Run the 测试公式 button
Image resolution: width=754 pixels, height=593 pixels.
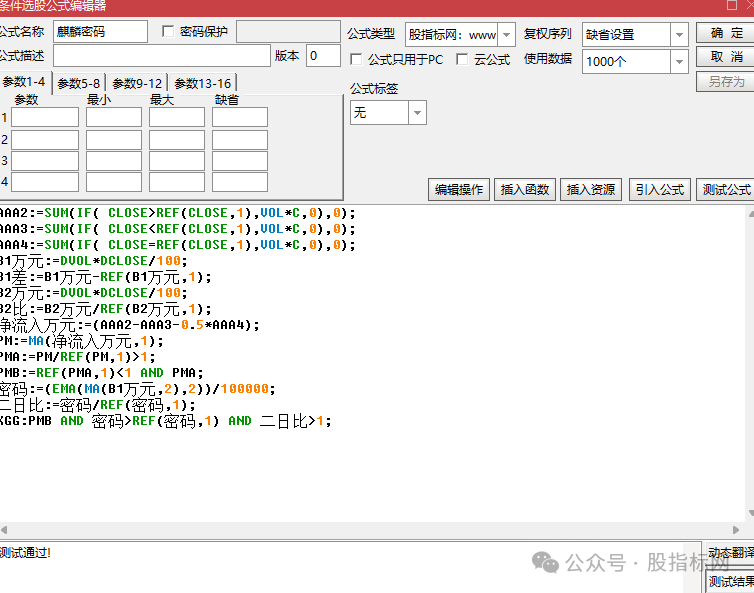click(x=726, y=189)
